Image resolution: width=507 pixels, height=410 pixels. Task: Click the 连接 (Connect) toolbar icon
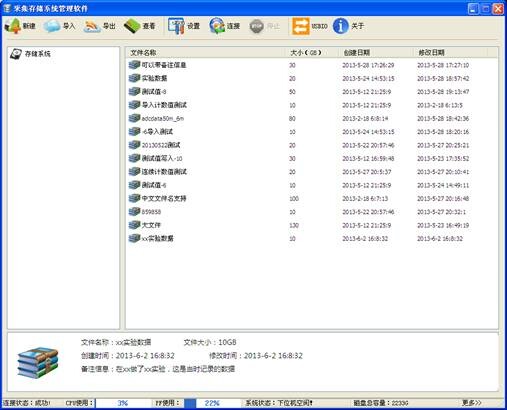217,26
